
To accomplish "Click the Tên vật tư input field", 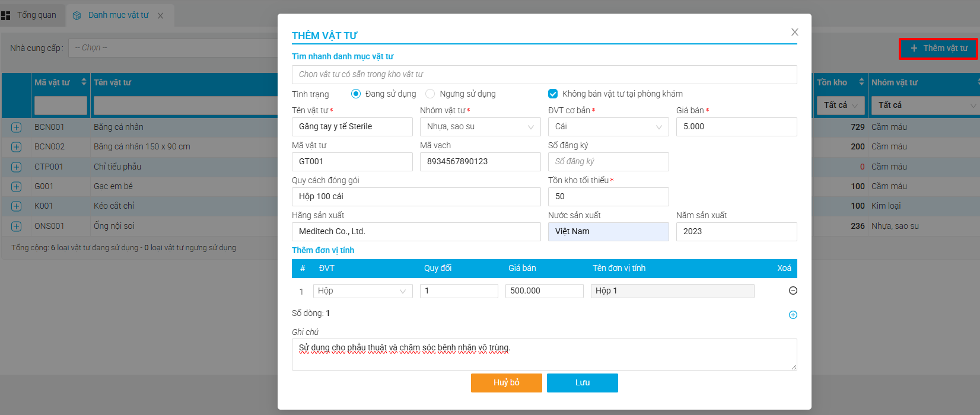I will [x=352, y=127].
